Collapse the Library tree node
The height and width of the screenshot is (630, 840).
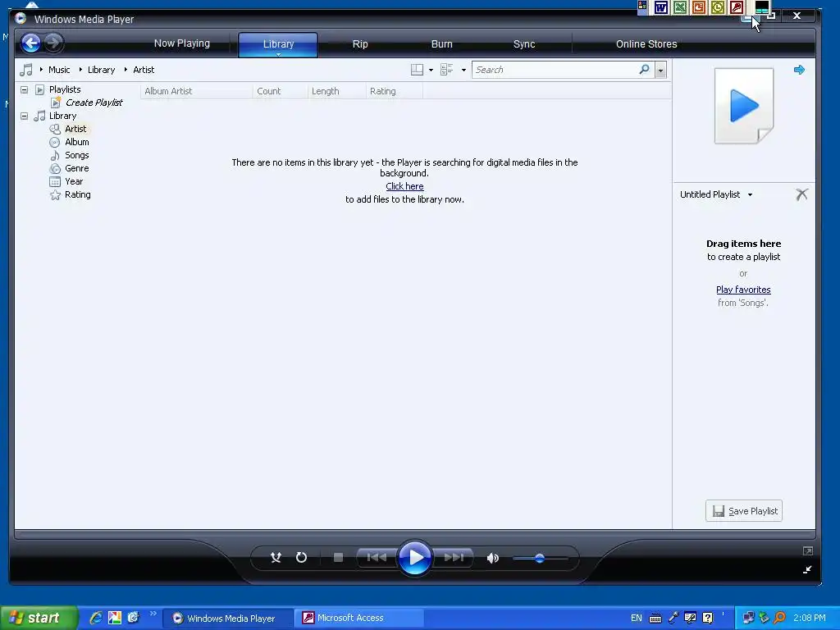tap(24, 116)
